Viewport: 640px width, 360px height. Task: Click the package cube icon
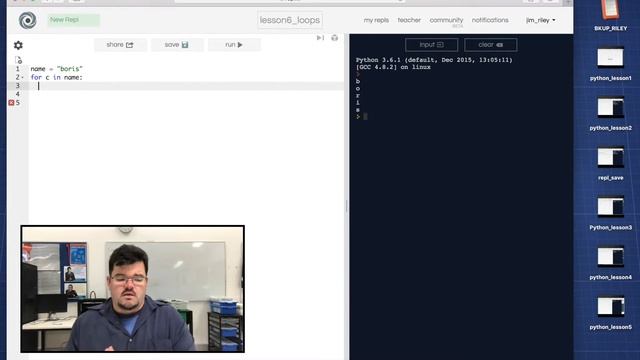[335, 38]
